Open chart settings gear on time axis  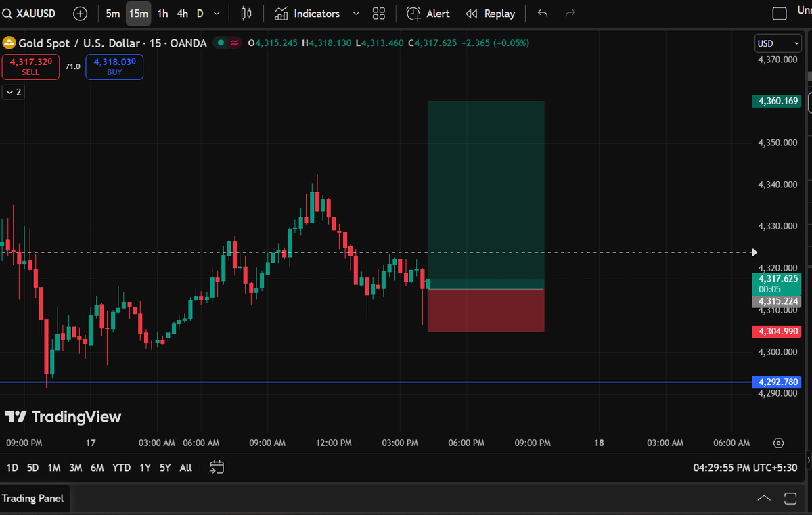(778, 443)
